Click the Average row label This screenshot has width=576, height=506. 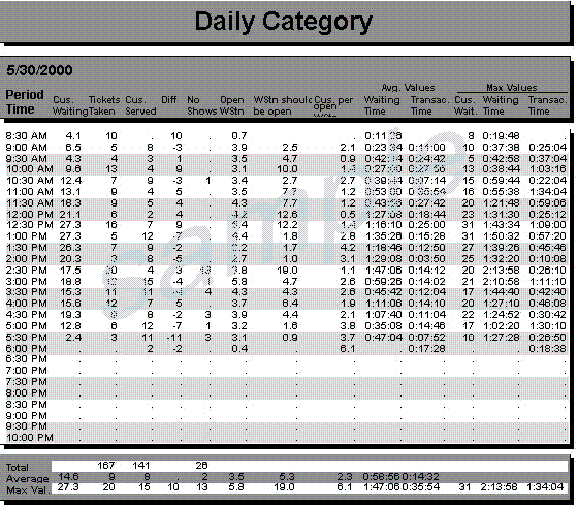28,479
